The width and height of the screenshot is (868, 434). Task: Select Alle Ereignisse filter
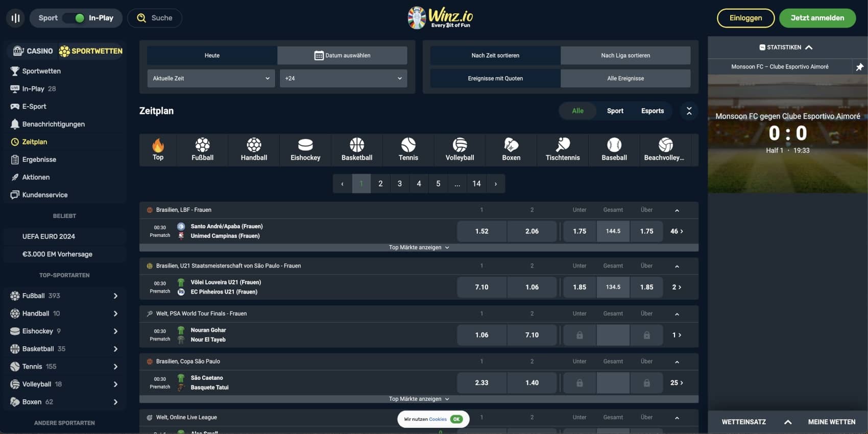[625, 78]
